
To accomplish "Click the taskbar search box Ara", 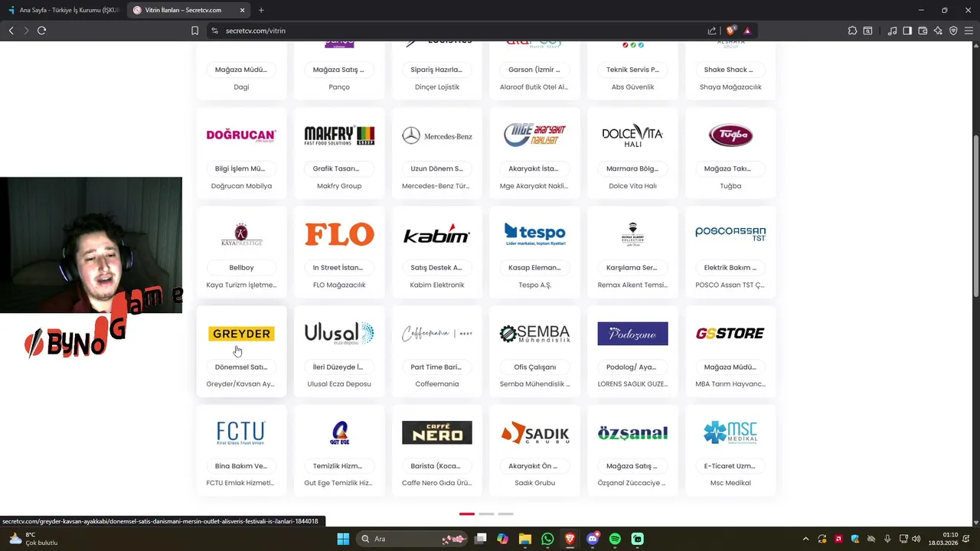I will [411, 539].
